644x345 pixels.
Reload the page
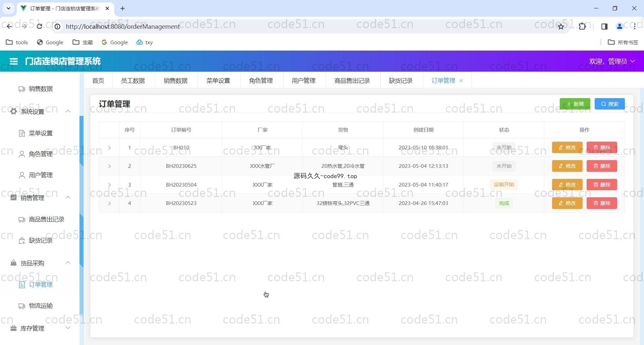pyautogui.click(x=40, y=26)
